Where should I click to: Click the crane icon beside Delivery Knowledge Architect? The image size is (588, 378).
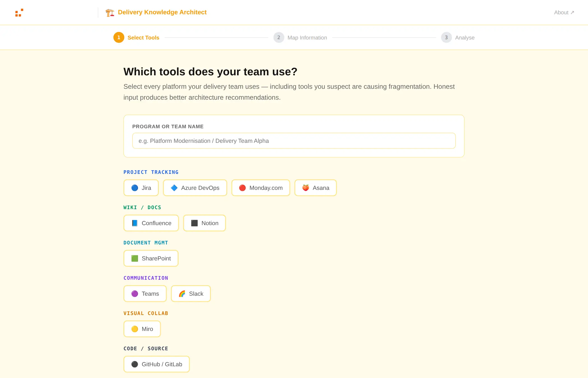[x=110, y=13]
